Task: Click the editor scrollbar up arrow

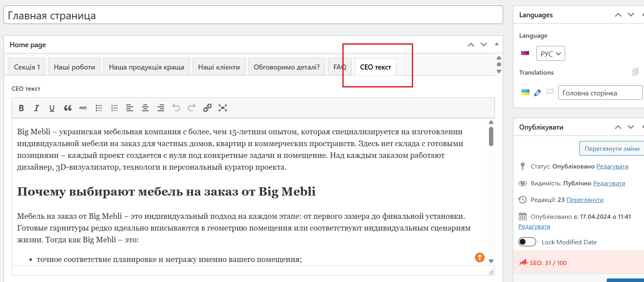Action: click(491, 122)
